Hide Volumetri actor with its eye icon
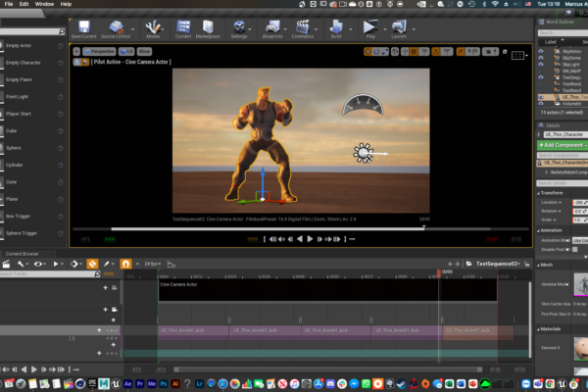The image size is (588, 392). [x=541, y=104]
